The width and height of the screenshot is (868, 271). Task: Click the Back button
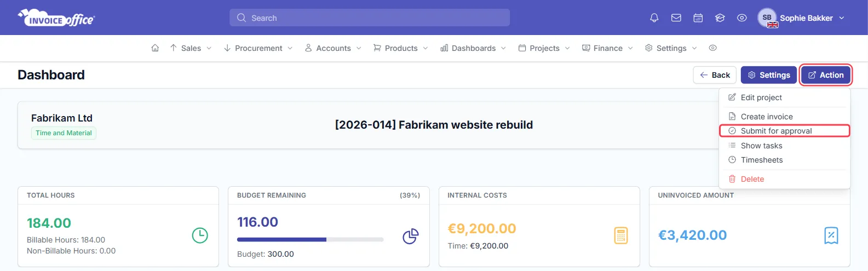tap(715, 75)
